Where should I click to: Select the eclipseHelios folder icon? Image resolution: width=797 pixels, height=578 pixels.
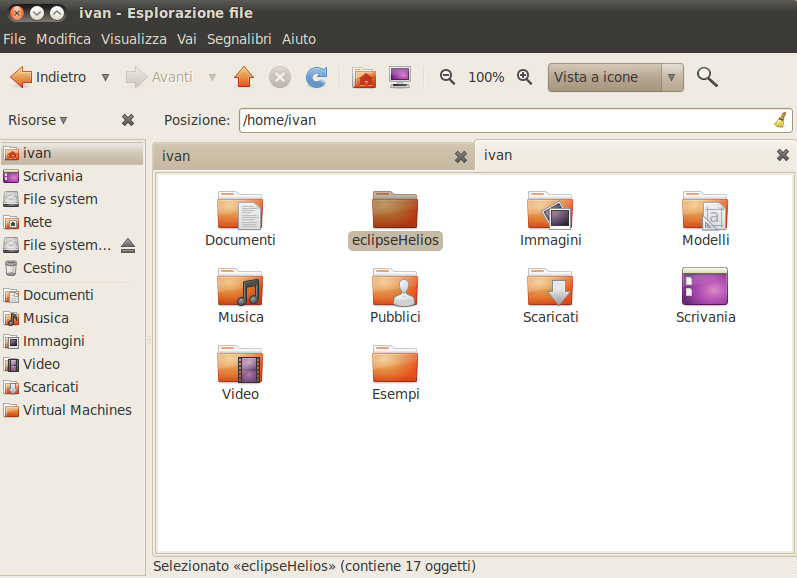(395, 209)
